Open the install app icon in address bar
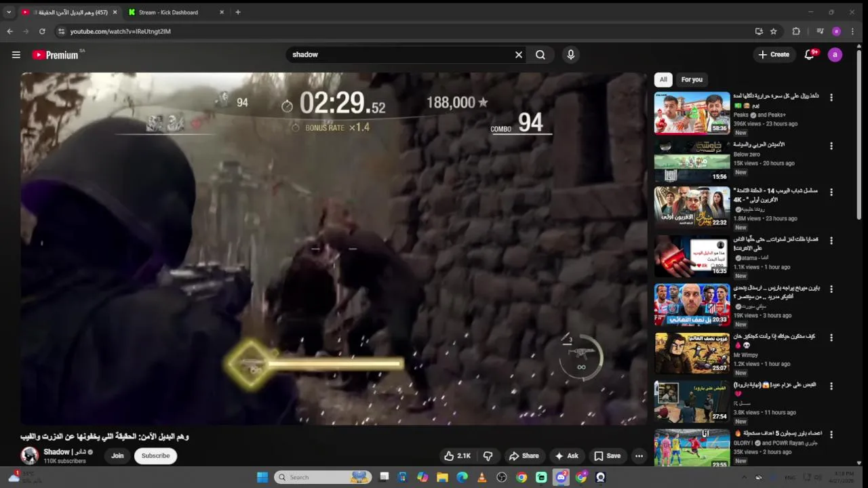868x488 pixels. (759, 31)
